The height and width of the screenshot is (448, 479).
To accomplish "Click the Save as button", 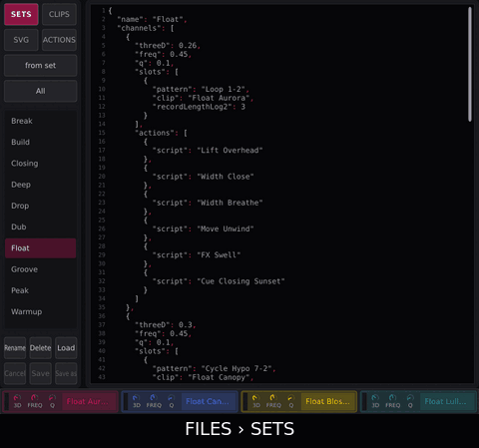I will (66, 373).
